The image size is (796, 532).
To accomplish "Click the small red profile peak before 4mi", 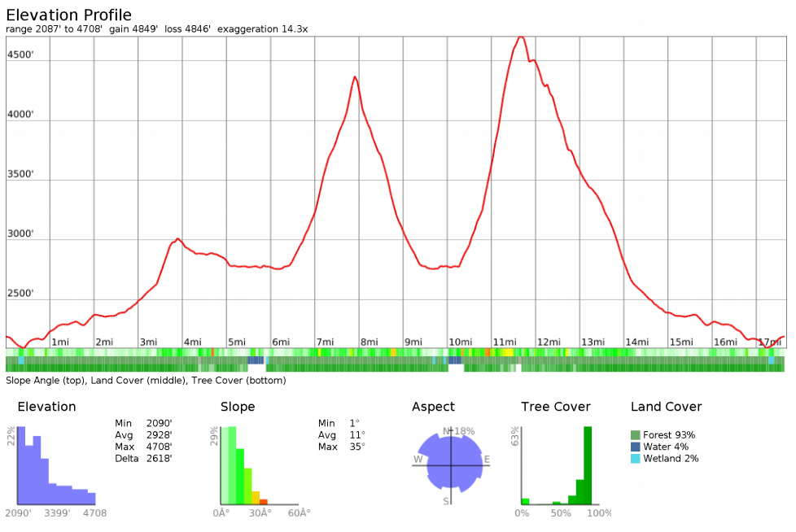I will pos(177,239).
